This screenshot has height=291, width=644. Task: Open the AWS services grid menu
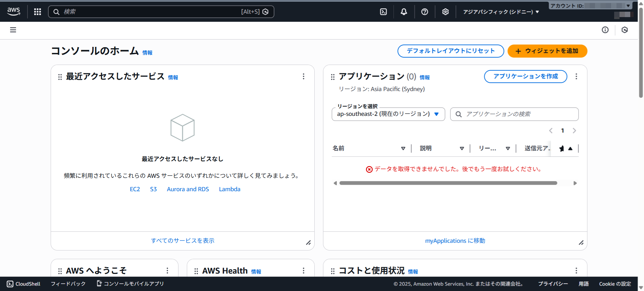38,12
